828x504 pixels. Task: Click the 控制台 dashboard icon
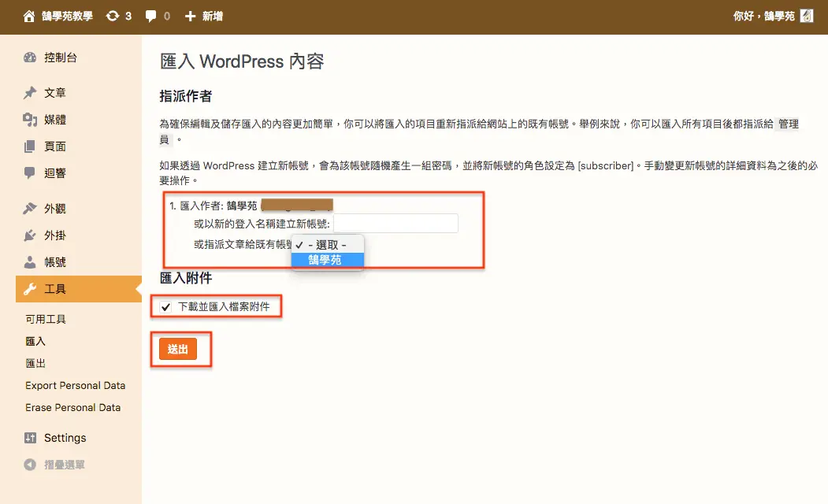click(x=30, y=57)
